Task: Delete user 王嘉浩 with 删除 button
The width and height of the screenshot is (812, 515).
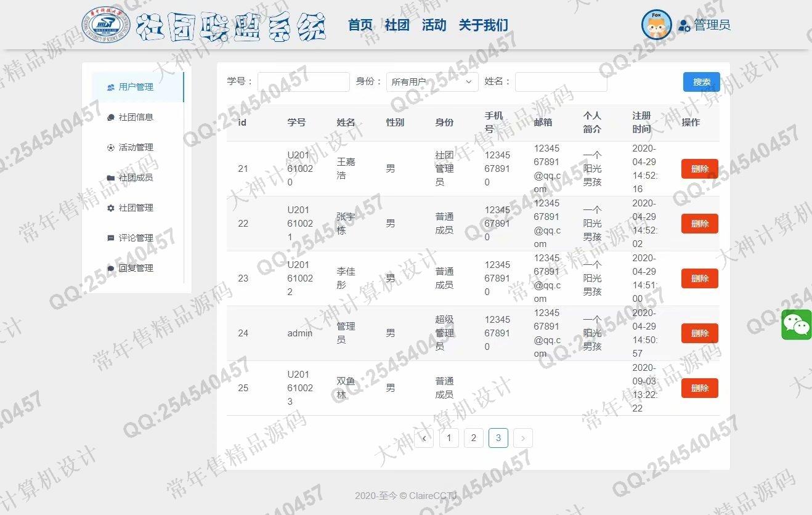Action: coord(700,169)
